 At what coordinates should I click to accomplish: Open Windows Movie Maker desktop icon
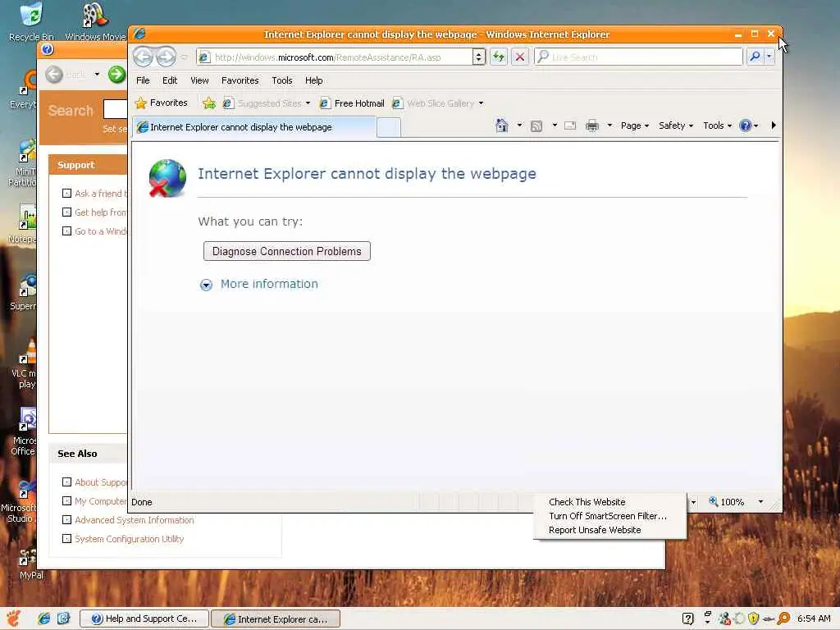(95, 21)
